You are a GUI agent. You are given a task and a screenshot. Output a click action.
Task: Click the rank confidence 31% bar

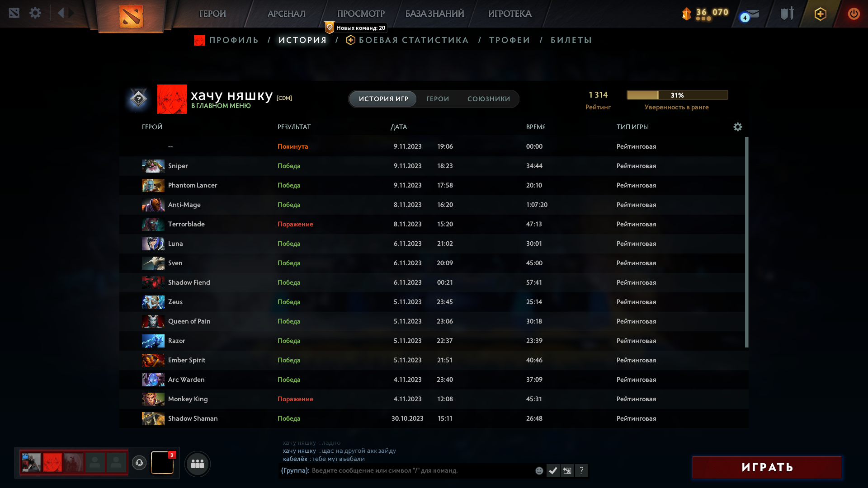(677, 95)
